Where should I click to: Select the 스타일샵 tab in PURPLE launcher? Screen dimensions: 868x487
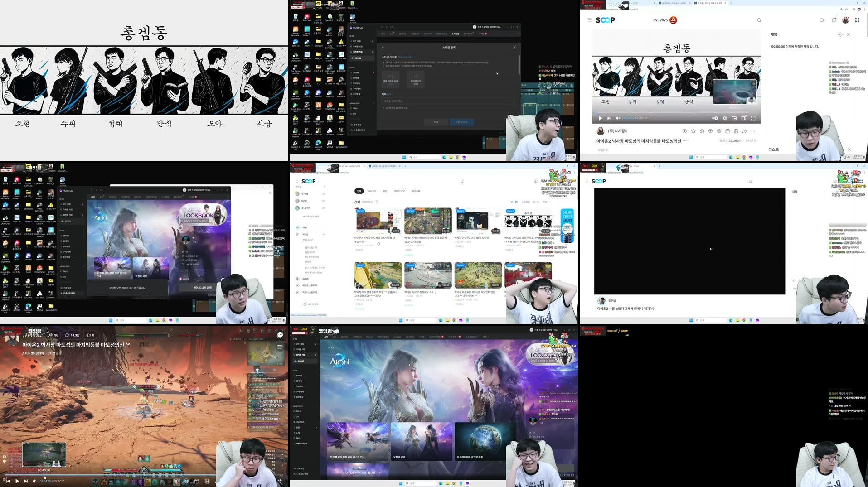pyautogui.click(x=455, y=34)
